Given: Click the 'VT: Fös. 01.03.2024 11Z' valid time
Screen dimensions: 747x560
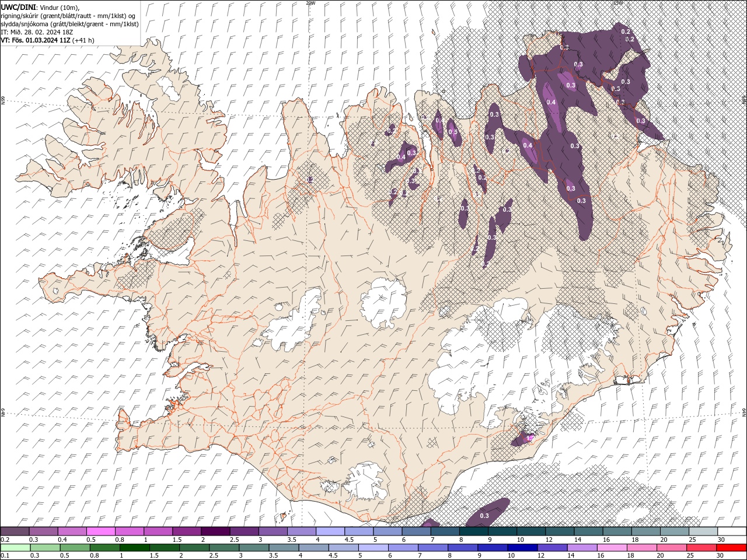Looking at the screenshot, I should pyautogui.click(x=36, y=40).
